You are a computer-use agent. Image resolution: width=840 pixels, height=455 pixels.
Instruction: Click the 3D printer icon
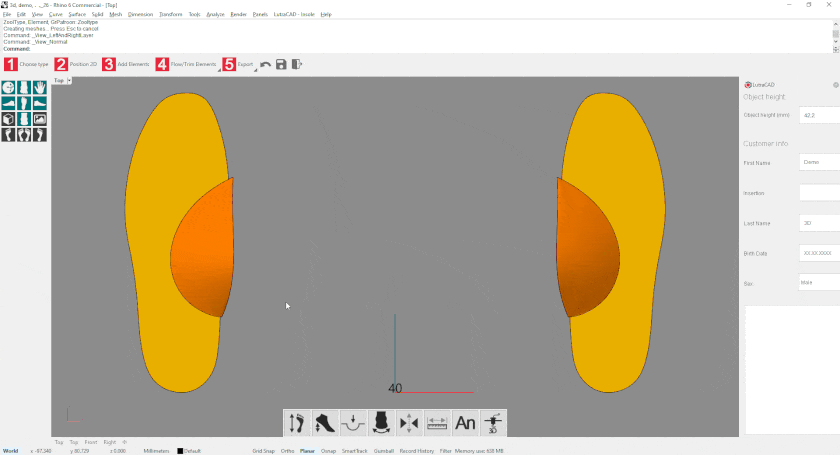click(493, 423)
